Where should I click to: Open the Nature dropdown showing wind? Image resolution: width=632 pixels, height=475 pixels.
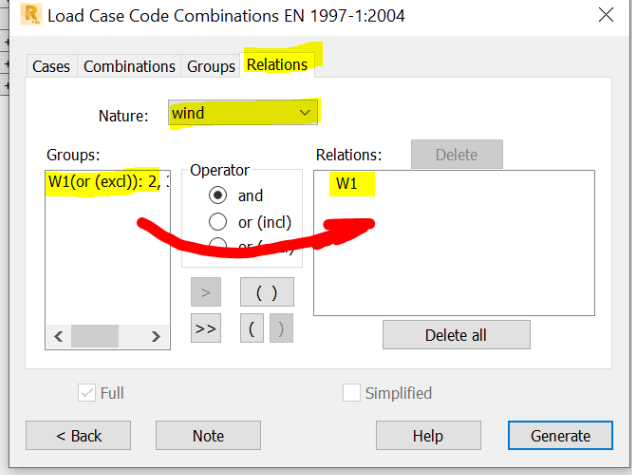pyautogui.click(x=243, y=112)
